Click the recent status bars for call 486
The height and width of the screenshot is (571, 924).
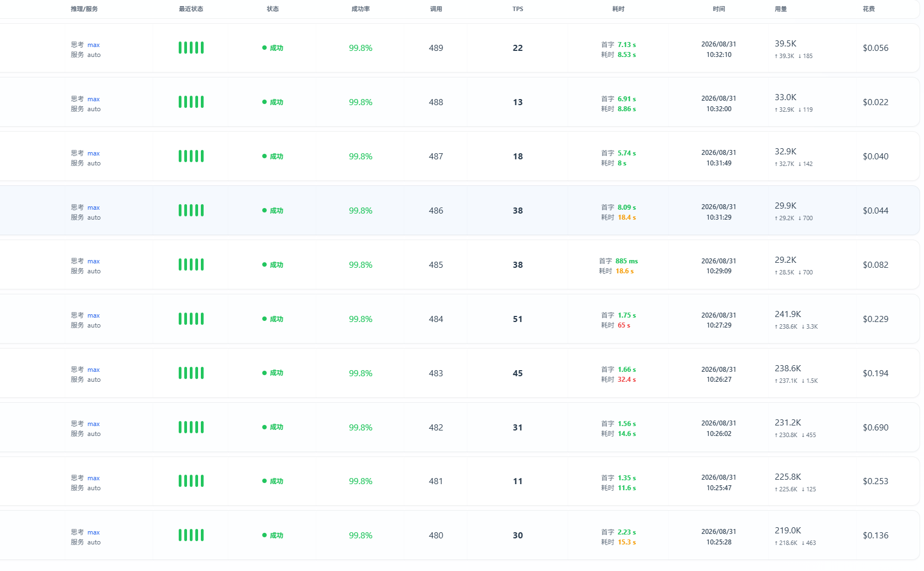pyautogui.click(x=191, y=210)
